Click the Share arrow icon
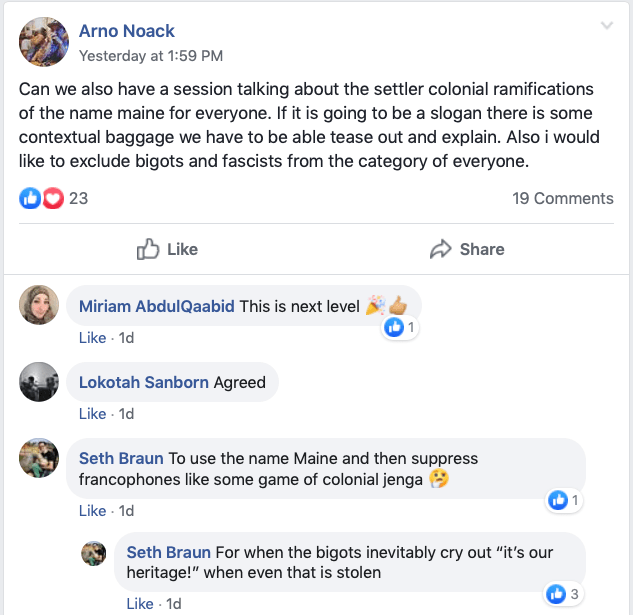 441,249
